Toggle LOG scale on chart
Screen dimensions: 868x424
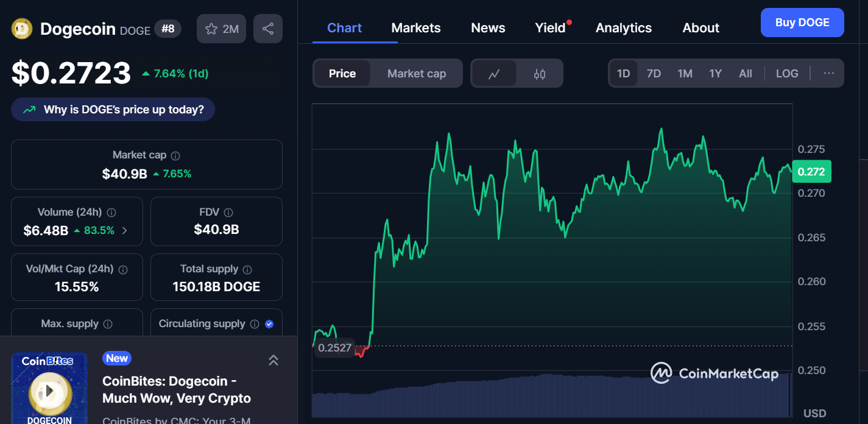tap(787, 74)
